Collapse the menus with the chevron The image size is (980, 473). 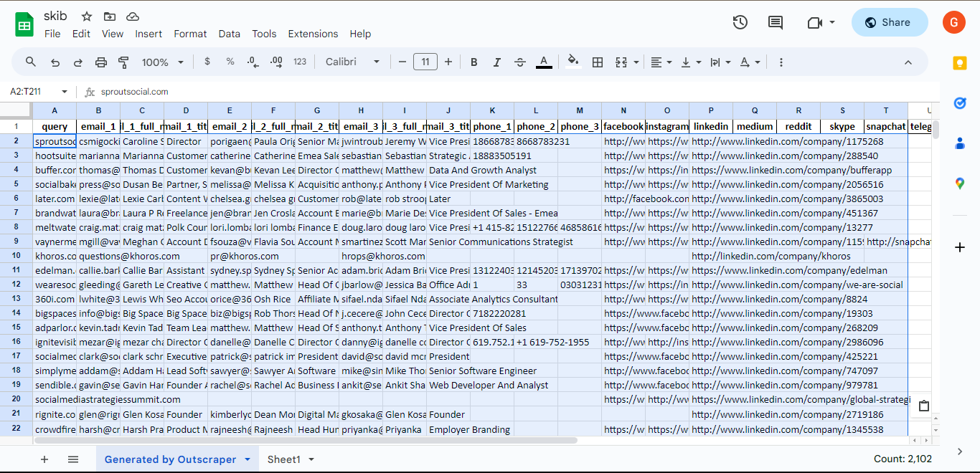(908, 62)
